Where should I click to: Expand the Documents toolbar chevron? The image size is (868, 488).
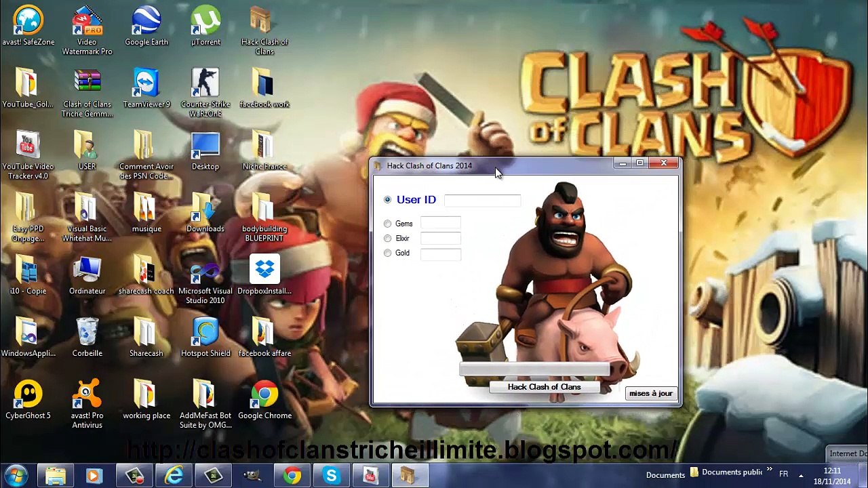[x=769, y=470]
